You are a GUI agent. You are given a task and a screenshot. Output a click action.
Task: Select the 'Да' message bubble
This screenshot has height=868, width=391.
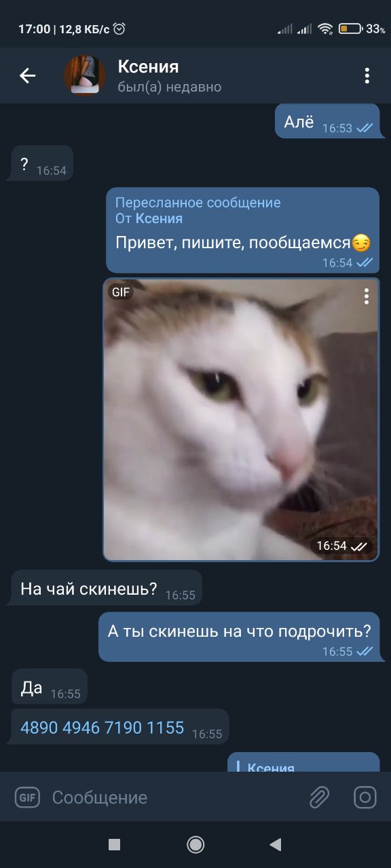(50, 686)
